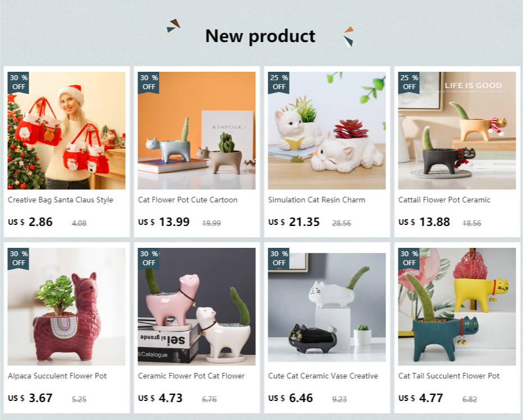
Task: Click the 25% OFF badge on Resin Charm
Action: pyautogui.click(x=279, y=82)
